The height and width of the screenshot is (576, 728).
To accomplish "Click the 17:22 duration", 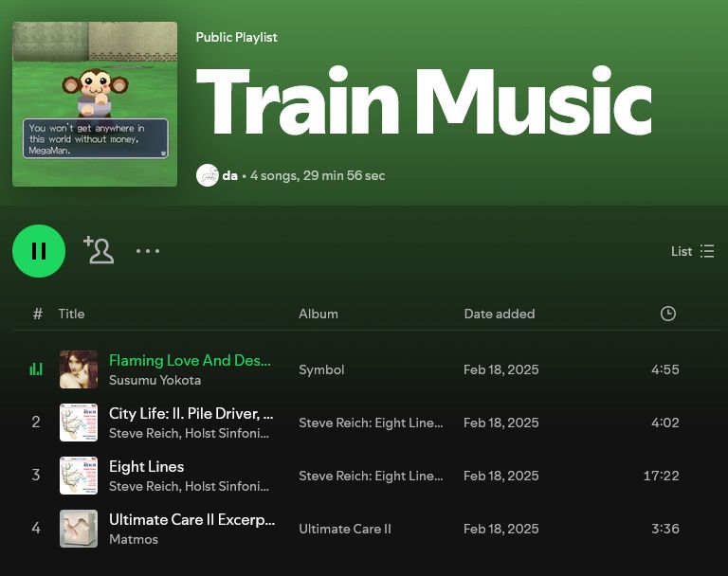I will click(x=661, y=476).
